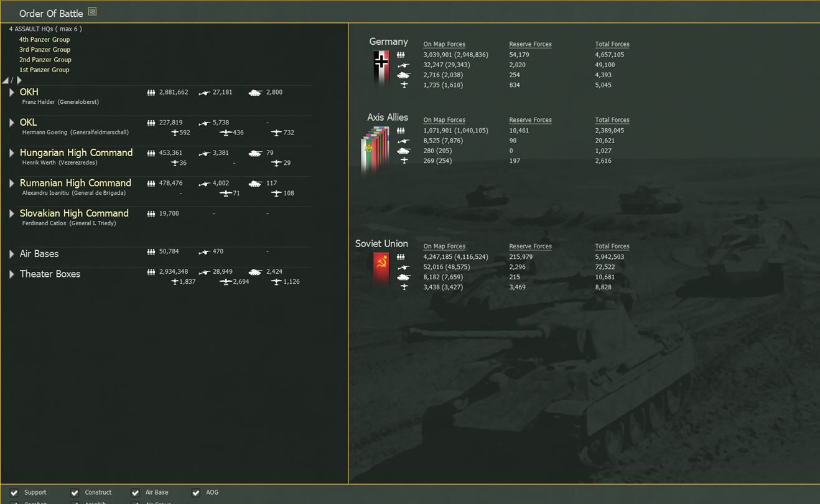Click the tank icon in the OKH row
The height and width of the screenshot is (504, 820).
(x=255, y=93)
